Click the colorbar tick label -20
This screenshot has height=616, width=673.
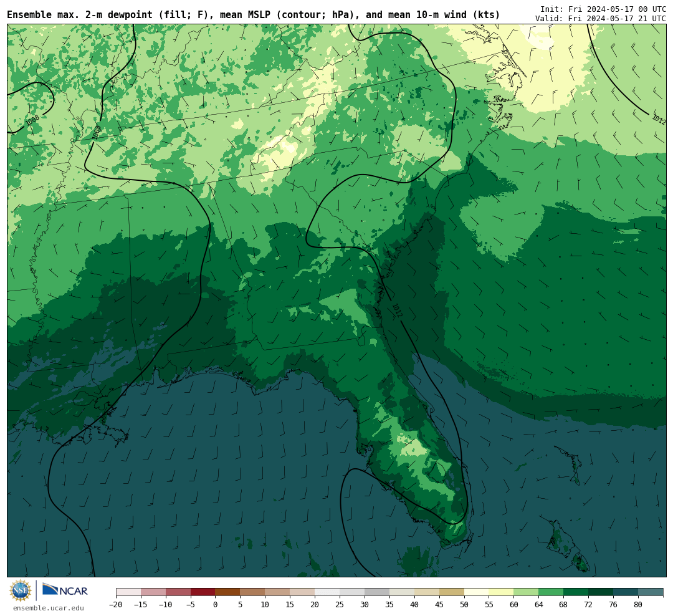click(x=116, y=604)
